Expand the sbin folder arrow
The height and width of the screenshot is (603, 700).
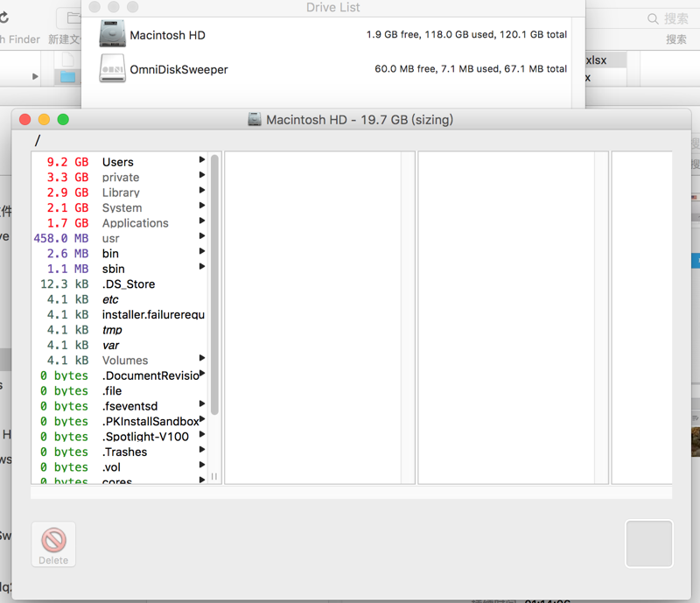coord(202,266)
